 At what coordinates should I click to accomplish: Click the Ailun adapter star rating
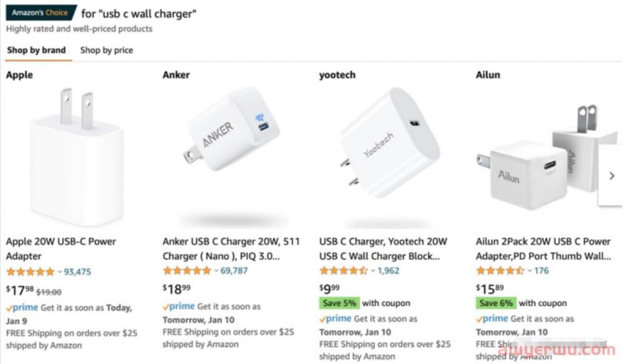pyautogui.click(x=500, y=270)
